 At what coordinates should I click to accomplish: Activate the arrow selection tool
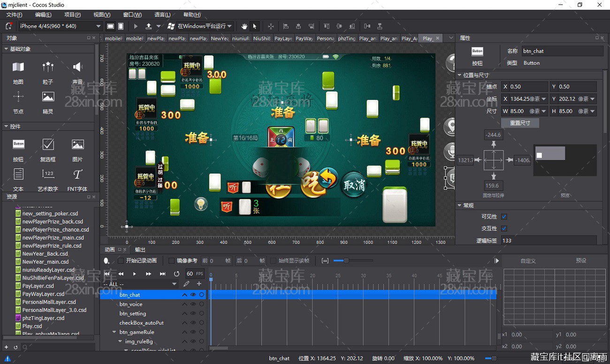255,26
